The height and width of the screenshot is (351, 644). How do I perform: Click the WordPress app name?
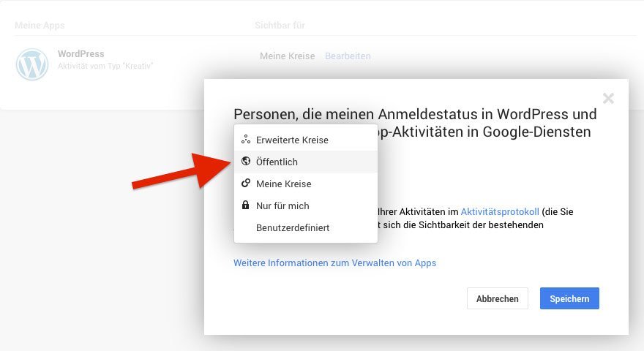pos(81,54)
